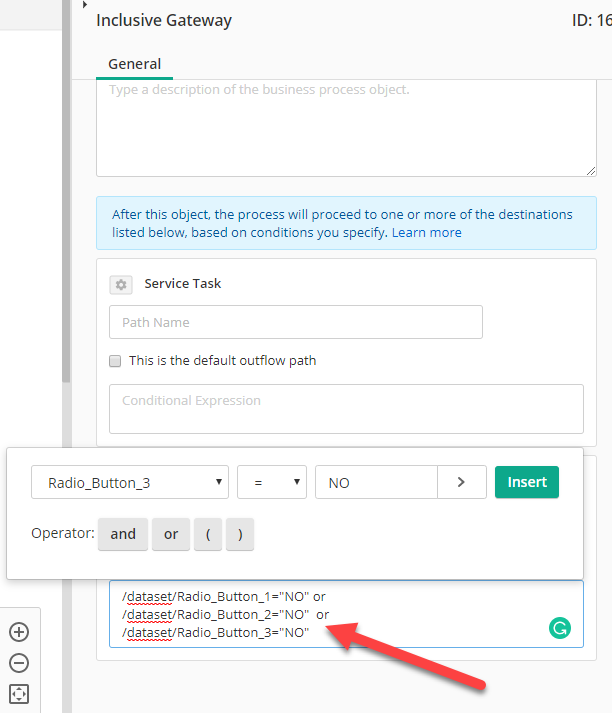The width and height of the screenshot is (612, 713).
Task: Click the zoom in plus icon
Action: click(19, 632)
